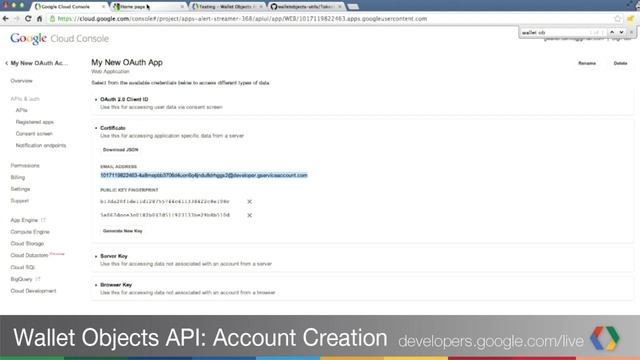The height and width of the screenshot is (360, 640).
Task: Open Cloud Datastore in the sidebar
Action: 29,256
